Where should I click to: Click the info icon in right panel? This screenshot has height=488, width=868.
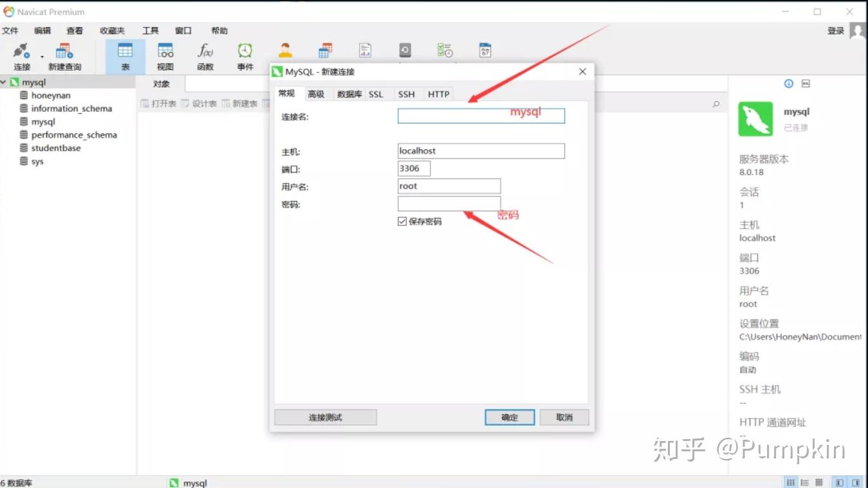pyautogui.click(x=788, y=84)
